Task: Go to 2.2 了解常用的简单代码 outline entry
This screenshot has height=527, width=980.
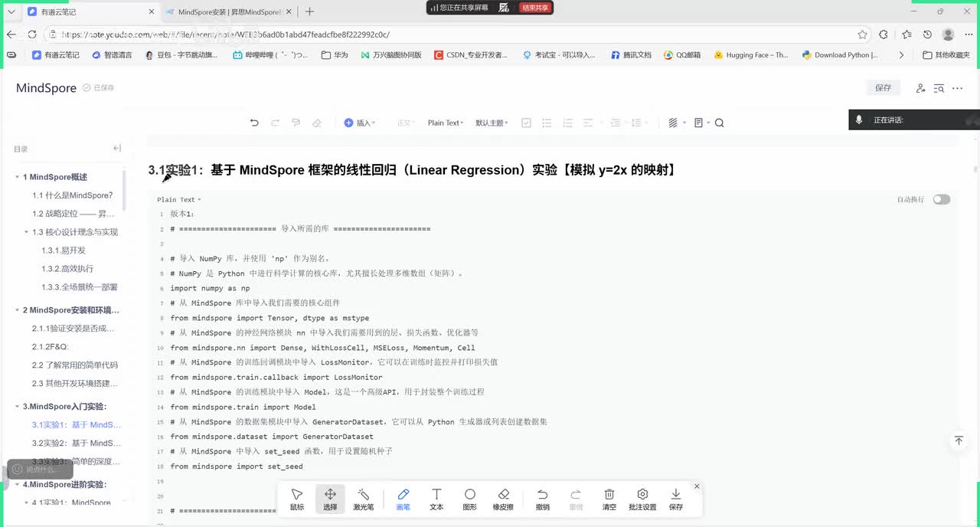Action: coord(75,365)
